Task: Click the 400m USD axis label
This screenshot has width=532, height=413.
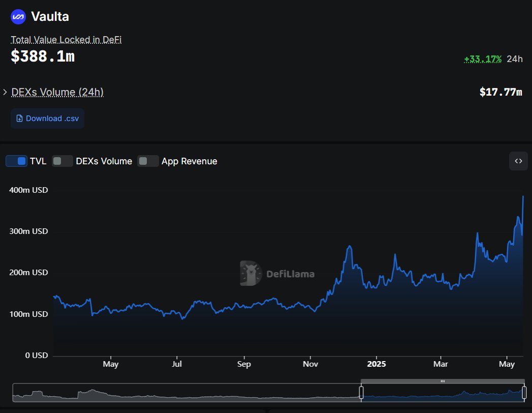Action: [28, 190]
